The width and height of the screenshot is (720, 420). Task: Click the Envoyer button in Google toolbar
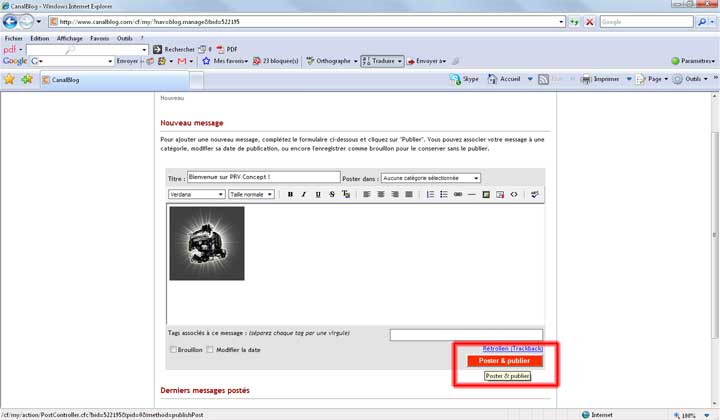tap(127, 61)
